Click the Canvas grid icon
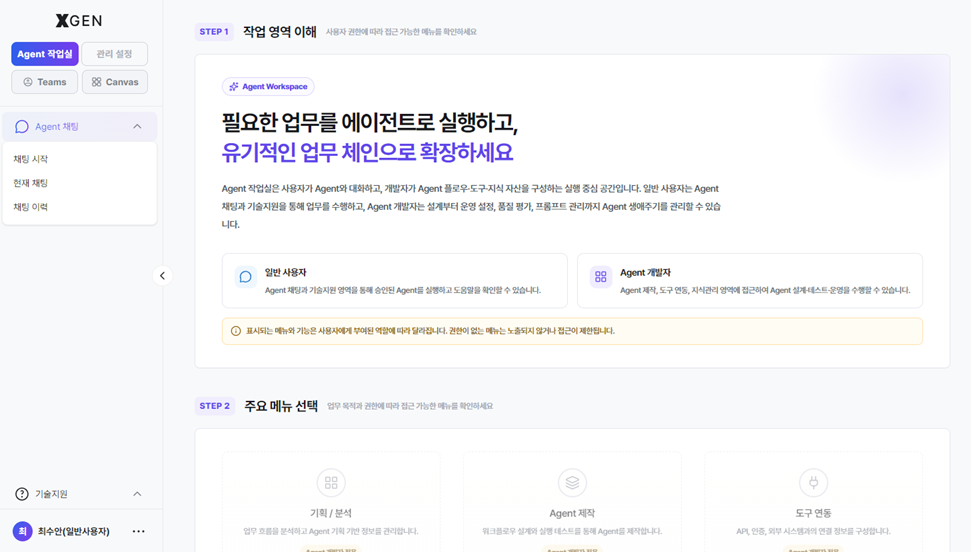The image size is (971, 552). (x=97, y=82)
